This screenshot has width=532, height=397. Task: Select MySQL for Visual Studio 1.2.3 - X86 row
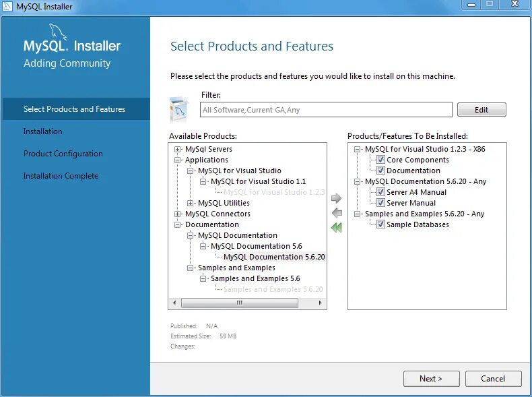coord(425,149)
